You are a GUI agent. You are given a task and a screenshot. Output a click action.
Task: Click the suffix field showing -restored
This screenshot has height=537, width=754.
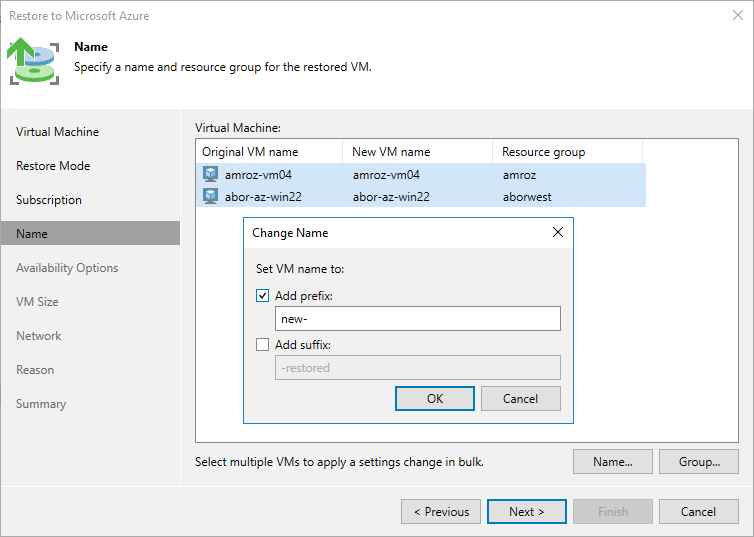coord(417,368)
